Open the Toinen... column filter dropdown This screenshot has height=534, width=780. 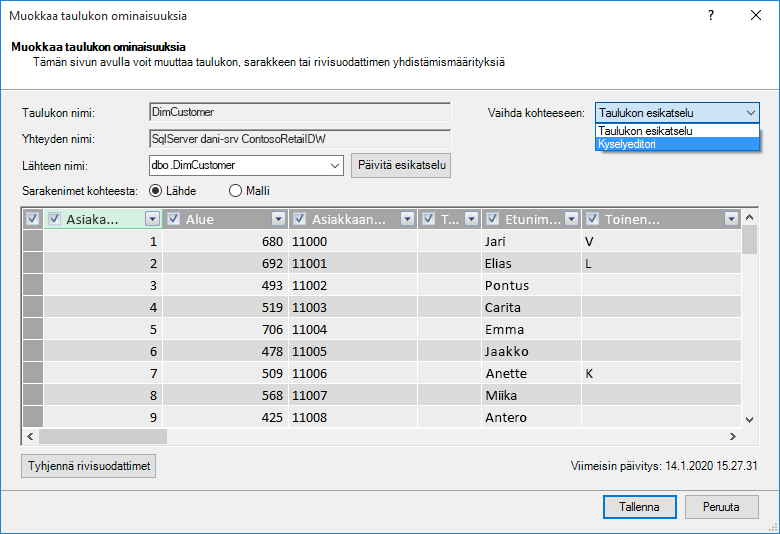coord(731,218)
